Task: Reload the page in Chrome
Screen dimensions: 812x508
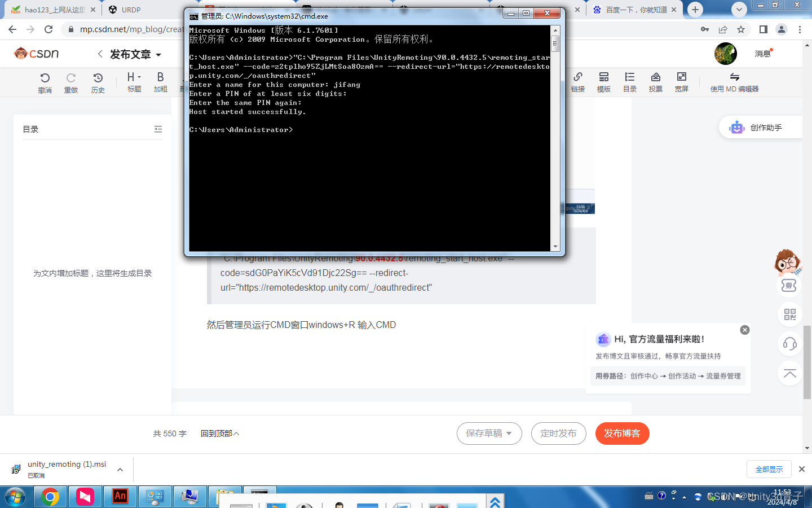Action: [x=48, y=29]
